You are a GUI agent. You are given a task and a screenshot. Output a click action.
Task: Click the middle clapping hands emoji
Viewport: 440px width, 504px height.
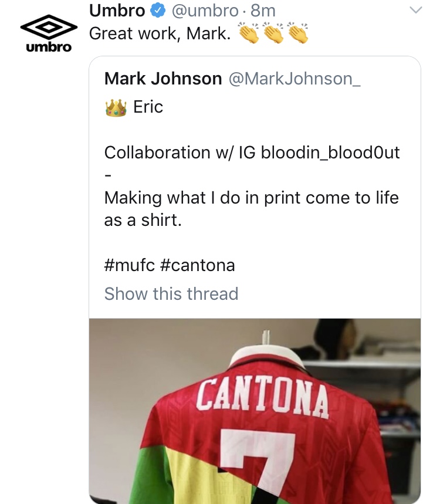[x=273, y=33]
